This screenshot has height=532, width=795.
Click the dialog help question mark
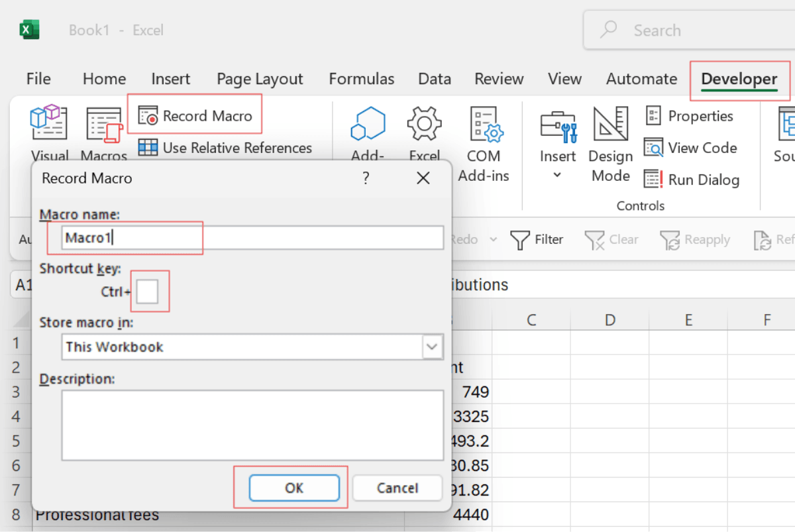tap(366, 178)
